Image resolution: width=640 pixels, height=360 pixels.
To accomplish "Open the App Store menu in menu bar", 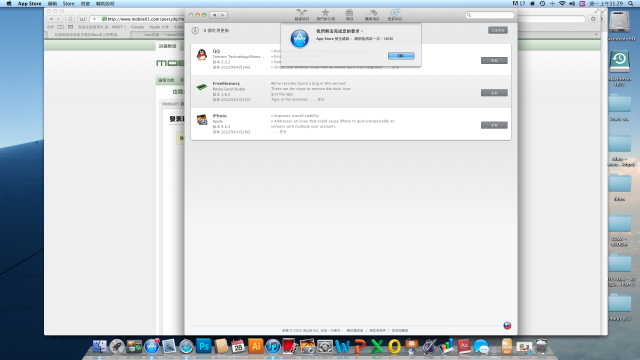I will [29, 3].
